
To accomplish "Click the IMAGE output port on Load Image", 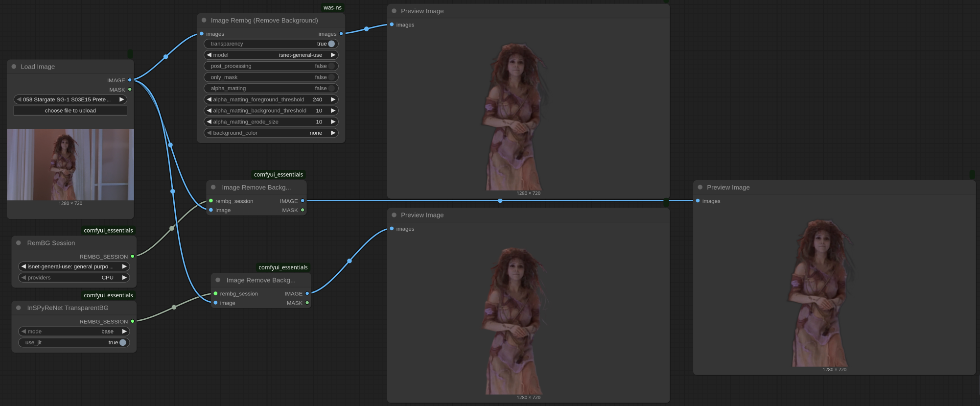I will (x=130, y=80).
